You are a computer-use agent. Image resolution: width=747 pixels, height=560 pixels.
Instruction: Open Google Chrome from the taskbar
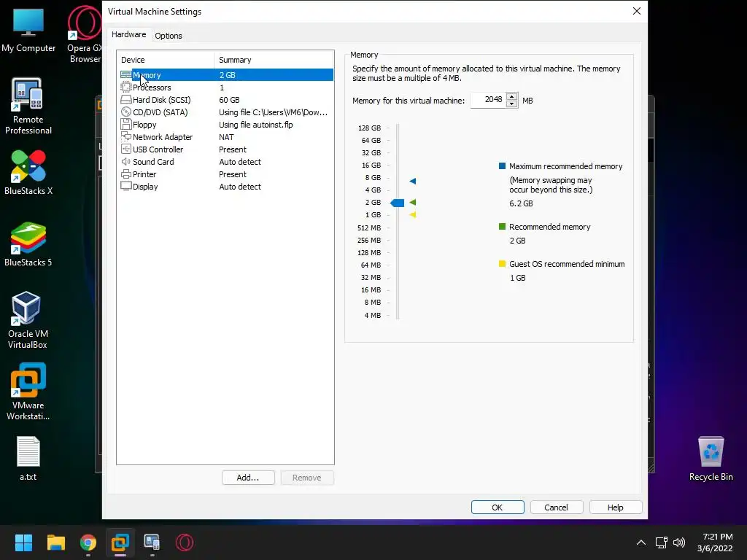(88, 542)
